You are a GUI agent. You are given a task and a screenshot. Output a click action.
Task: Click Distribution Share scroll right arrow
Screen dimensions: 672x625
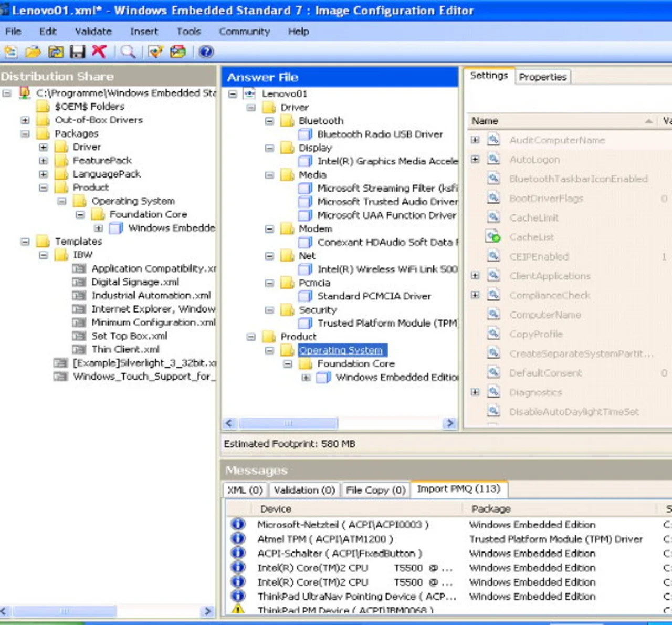(207, 611)
